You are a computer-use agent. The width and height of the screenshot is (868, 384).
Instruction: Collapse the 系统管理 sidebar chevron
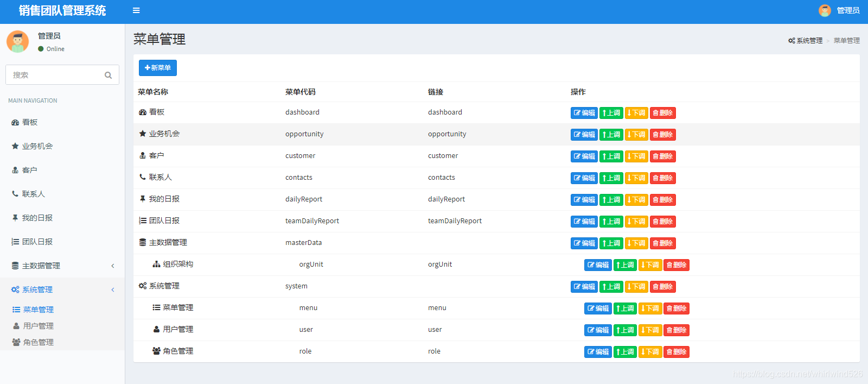113,289
